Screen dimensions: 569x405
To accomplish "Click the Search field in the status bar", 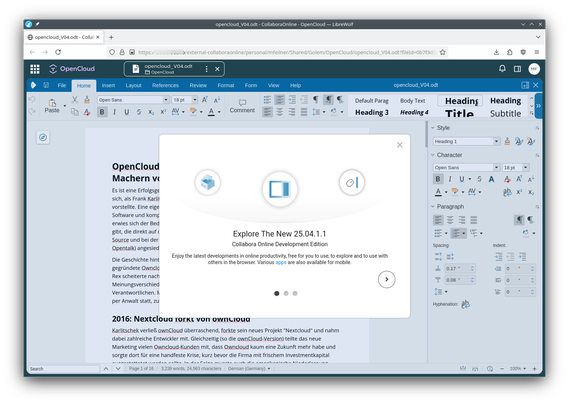I will (64, 369).
